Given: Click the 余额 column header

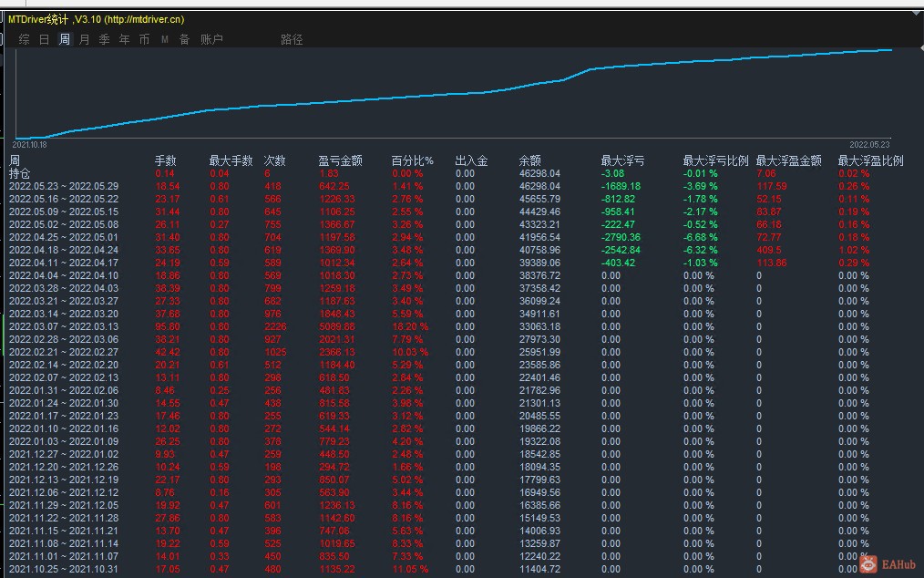Looking at the screenshot, I should pos(529,160).
